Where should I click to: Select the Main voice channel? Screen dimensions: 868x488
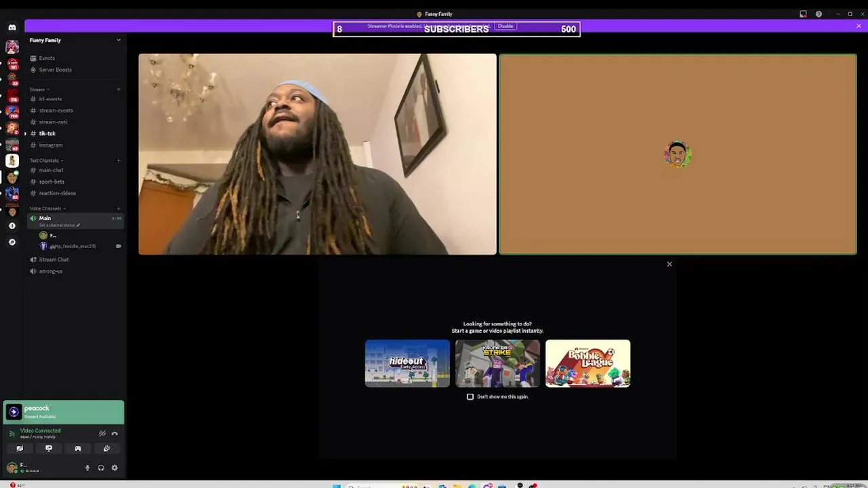click(x=75, y=221)
